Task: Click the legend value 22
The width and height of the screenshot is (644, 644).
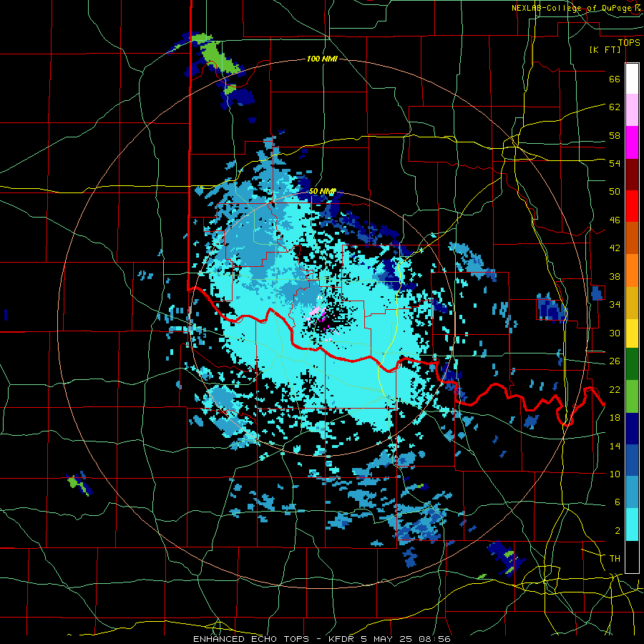Action: click(615, 389)
